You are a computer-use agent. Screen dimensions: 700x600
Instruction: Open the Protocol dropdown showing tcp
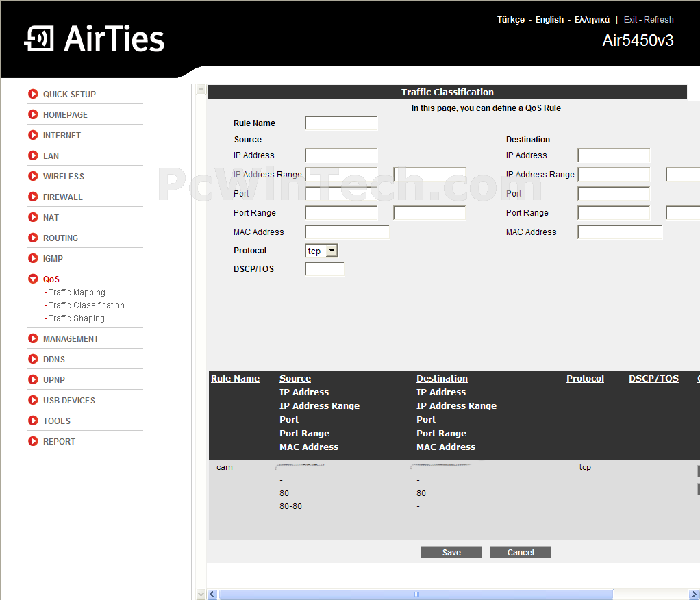[x=321, y=251]
